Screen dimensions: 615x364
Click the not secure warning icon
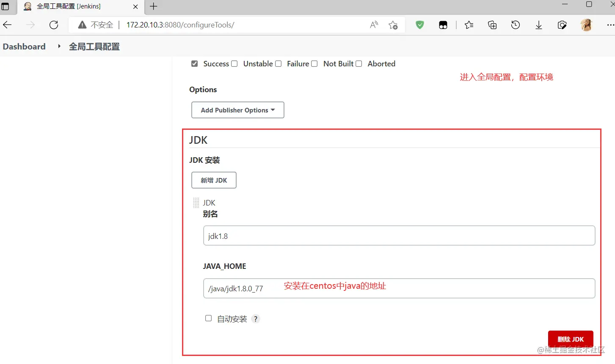pos(82,25)
